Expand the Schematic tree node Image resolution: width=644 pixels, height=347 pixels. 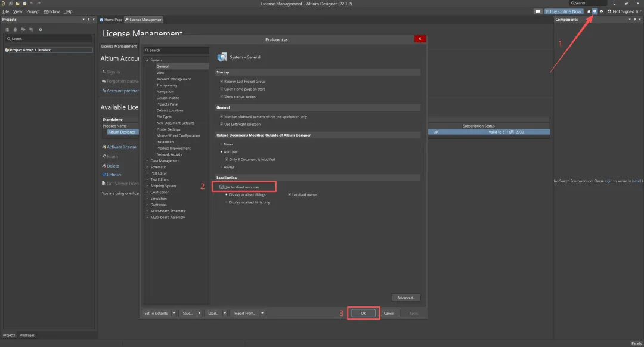(147, 167)
